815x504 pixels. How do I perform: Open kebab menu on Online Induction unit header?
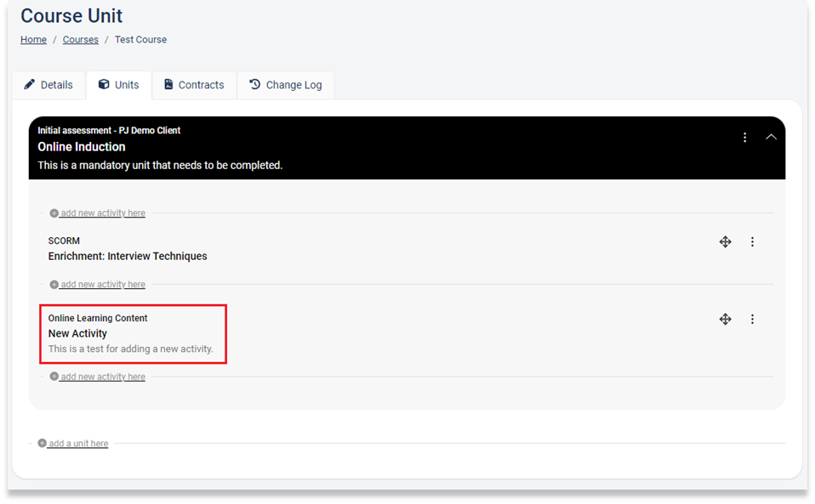pyautogui.click(x=745, y=138)
